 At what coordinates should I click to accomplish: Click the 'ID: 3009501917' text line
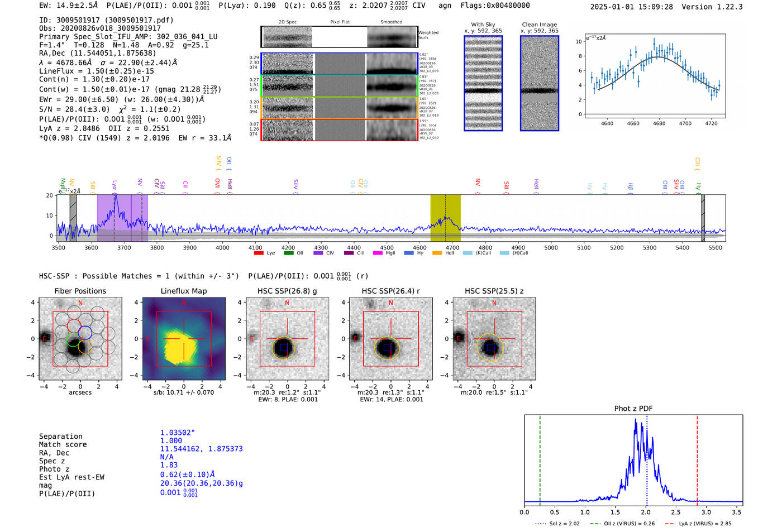(106, 20)
